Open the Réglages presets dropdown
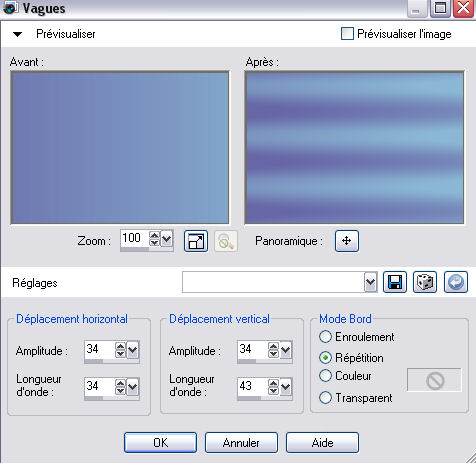The height and width of the screenshot is (463, 476). point(370,282)
